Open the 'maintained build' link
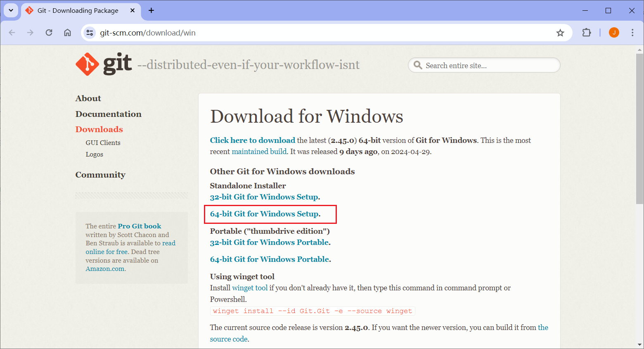The image size is (644, 349). 259,152
